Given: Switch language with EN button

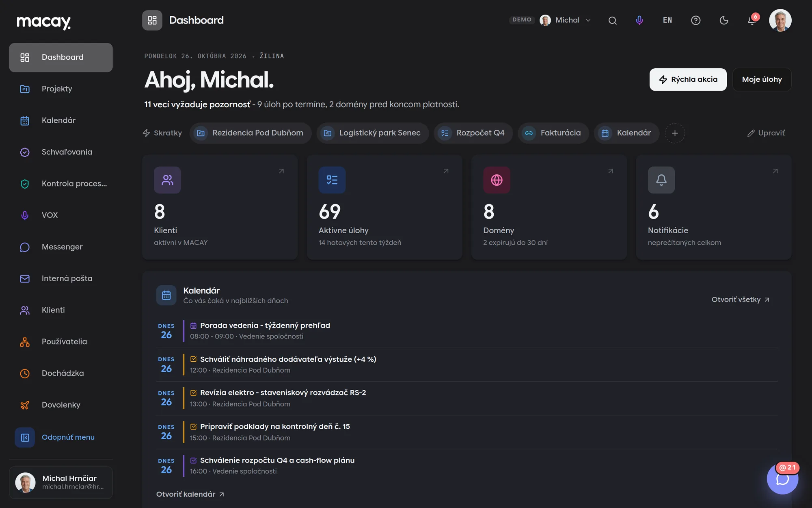Looking at the screenshot, I should coord(667,20).
